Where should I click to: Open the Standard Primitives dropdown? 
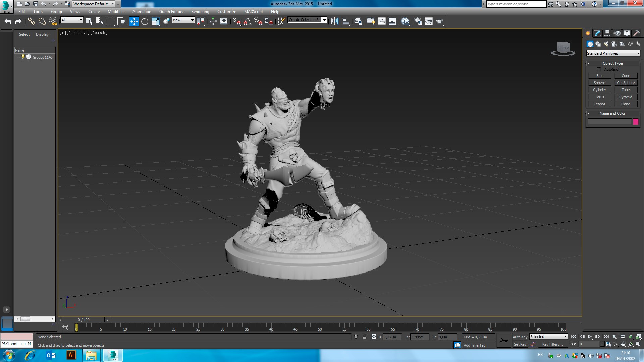pyautogui.click(x=613, y=53)
